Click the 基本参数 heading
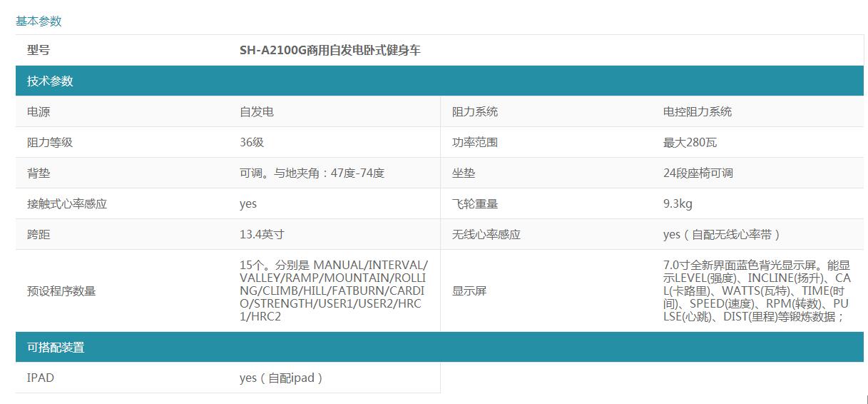This screenshot has width=868, height=404. [39, 21]
